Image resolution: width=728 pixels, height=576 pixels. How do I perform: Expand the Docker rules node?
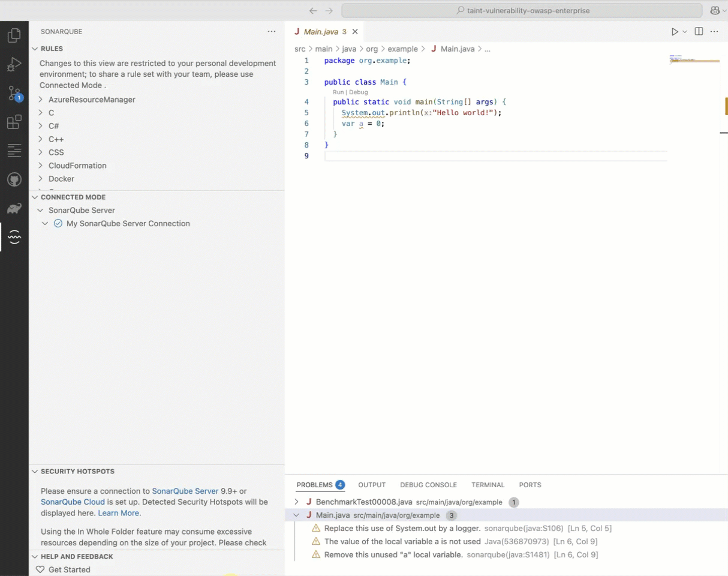tap(40, 179)
